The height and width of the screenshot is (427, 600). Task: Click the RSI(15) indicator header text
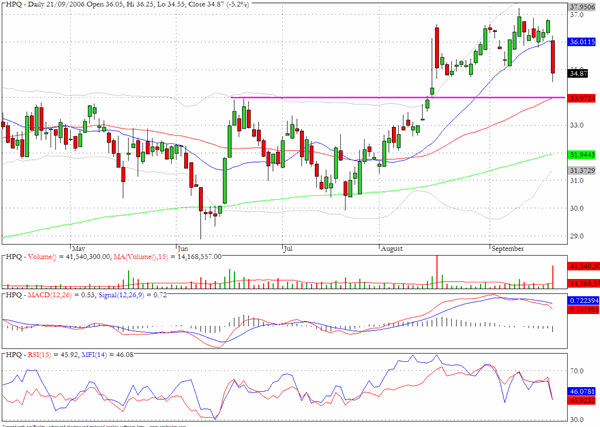coord(39,355)
